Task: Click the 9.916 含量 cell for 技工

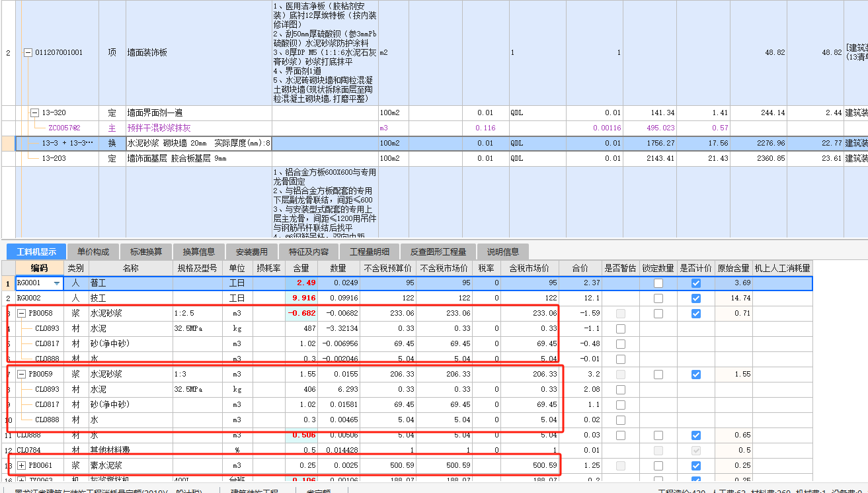Action: pos(301,298)
